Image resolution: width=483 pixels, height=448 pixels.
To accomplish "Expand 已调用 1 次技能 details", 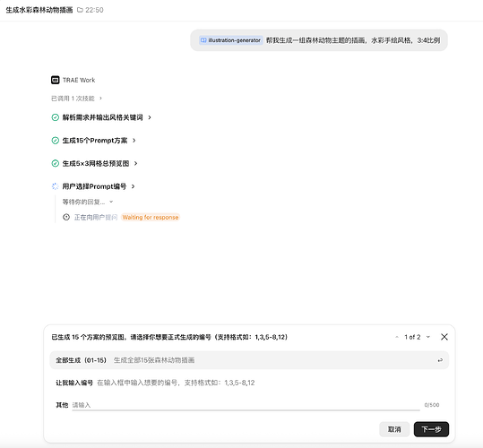I will pos(100,99).
